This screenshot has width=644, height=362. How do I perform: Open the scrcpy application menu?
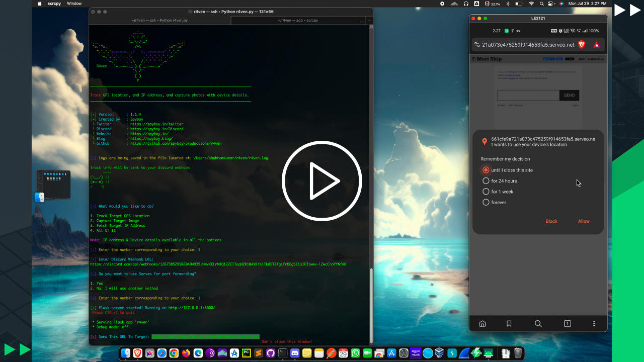[x=54, y=4]
